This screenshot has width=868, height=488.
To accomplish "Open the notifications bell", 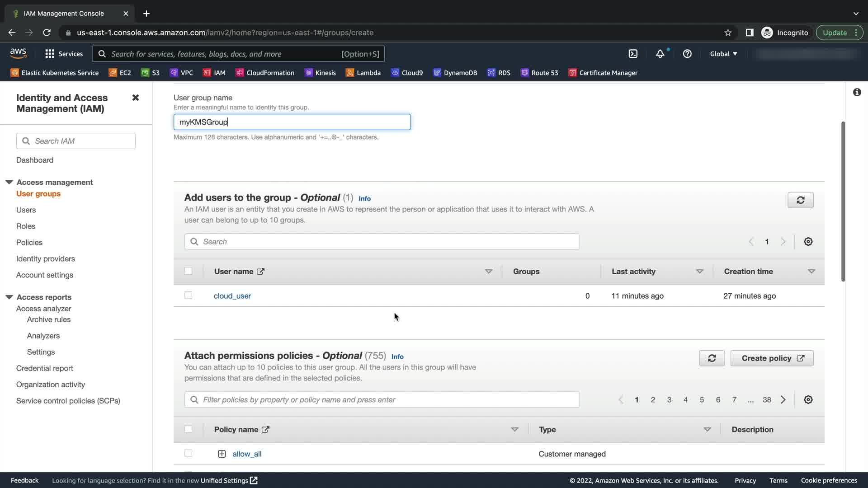I will (660, 54).
